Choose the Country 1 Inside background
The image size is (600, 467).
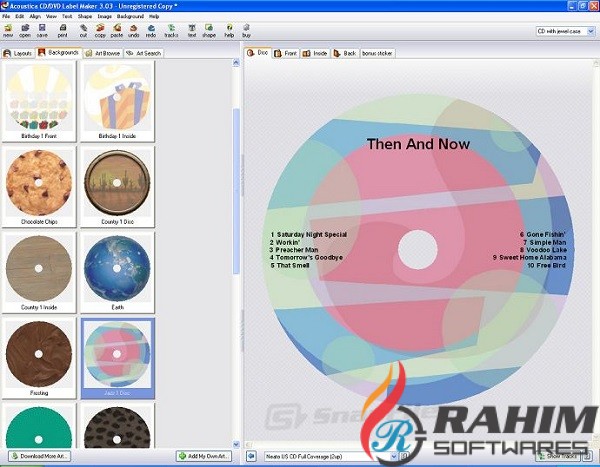[39, 273]
